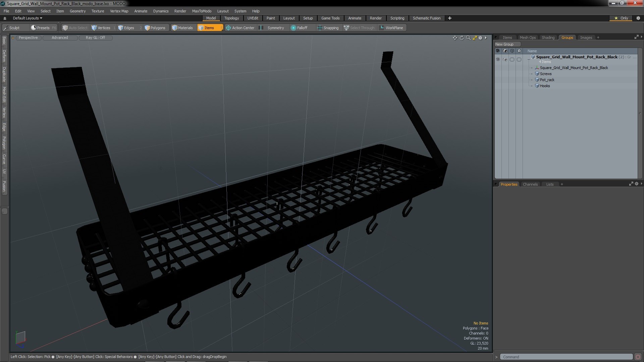Screen dimensions: 644x362
Task: Click the viewport maximize arrows icon
Action: (475, 38)
